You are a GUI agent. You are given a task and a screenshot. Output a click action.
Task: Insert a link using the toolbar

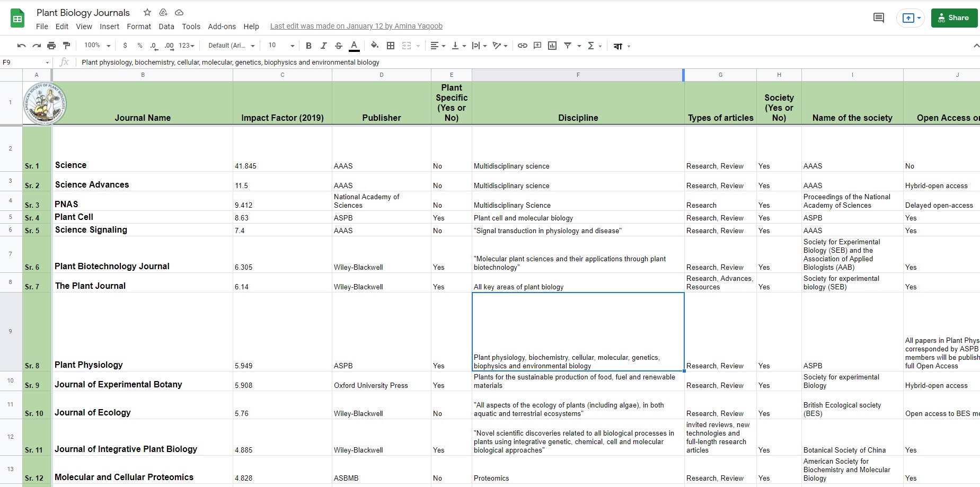click(x=523, y=46)
